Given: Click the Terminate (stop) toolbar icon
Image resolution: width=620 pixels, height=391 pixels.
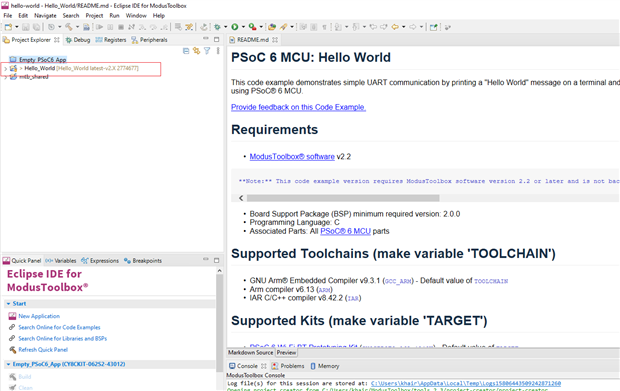Looking at the screenshot, I should pos(121,27).
